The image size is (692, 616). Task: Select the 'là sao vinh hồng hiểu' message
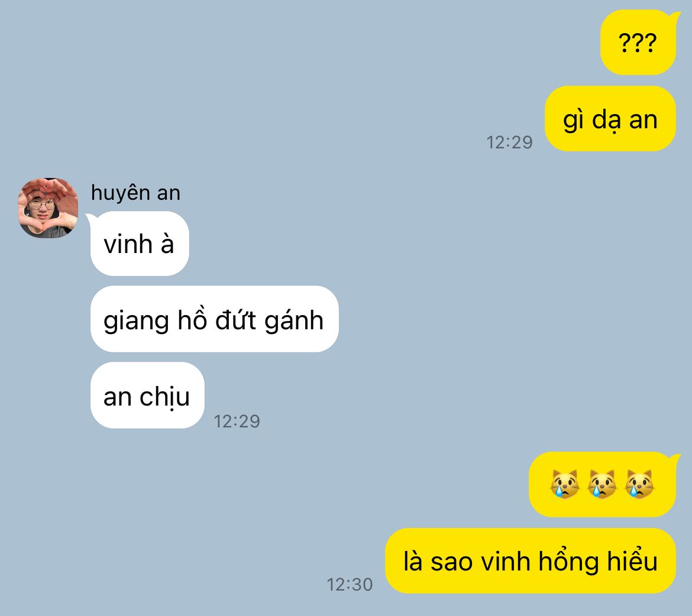click(531, 561)
